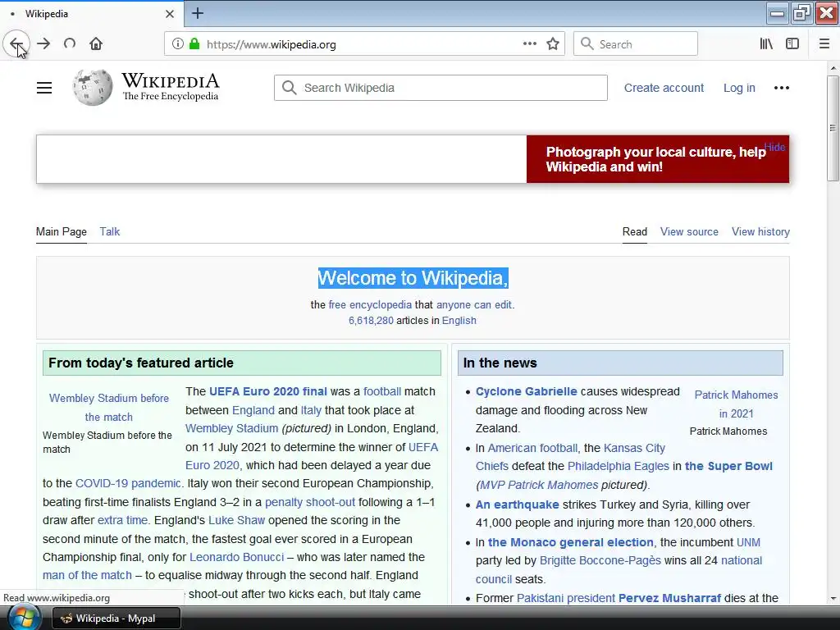840x630 pixels.
Task: Open Philadelphia Eagles link
Action: (619, 466)
